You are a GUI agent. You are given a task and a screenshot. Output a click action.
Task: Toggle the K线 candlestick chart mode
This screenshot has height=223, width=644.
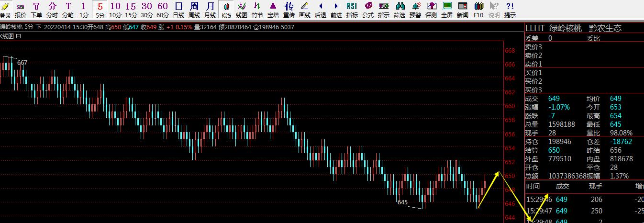tap(226, 10)
